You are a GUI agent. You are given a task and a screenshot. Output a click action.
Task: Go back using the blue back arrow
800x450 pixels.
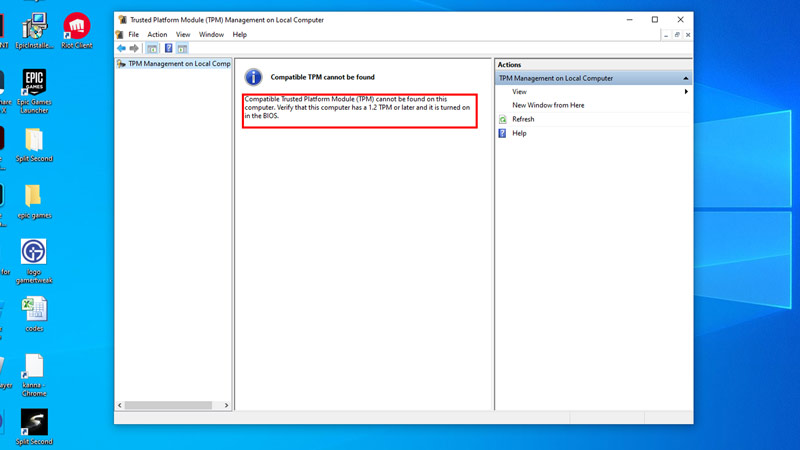[x=121, y=48]
